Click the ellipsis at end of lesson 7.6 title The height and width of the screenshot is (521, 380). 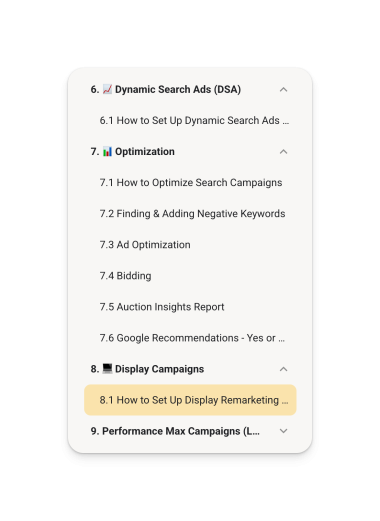[282, 340]
